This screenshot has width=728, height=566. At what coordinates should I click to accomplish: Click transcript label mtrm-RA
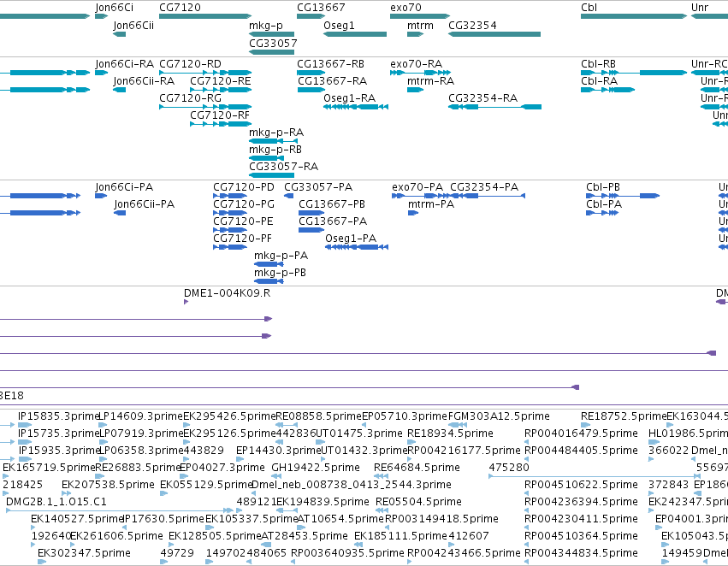click(431, 80)
